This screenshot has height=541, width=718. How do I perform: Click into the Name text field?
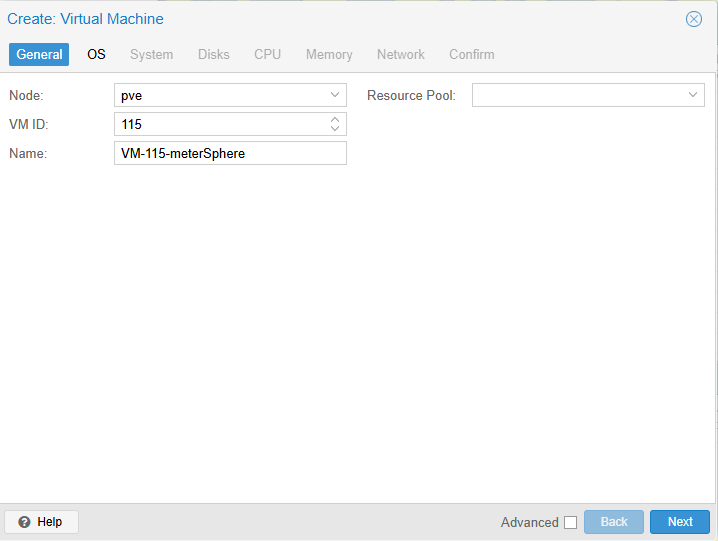click(230, 153)
